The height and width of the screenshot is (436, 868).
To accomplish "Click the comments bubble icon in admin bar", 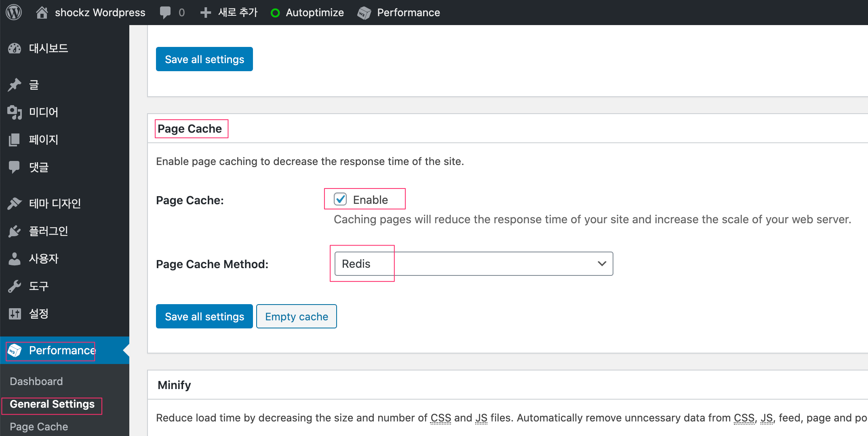I will tap(165, 13).
